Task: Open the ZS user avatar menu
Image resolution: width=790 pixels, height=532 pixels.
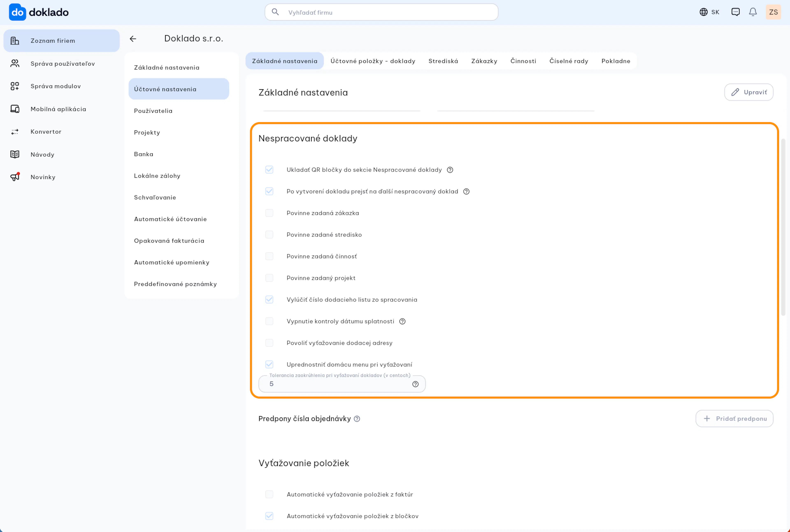Action: click(773, 12)
